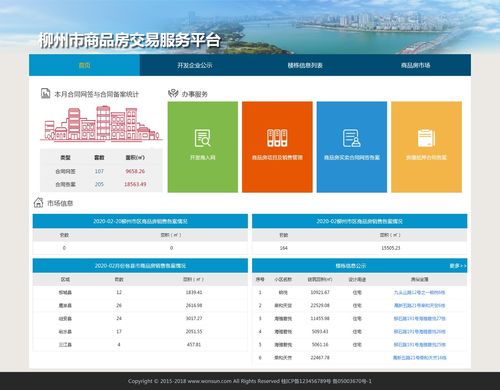Click the 合同网签 count value 107
500x390 pixels.
99,171
